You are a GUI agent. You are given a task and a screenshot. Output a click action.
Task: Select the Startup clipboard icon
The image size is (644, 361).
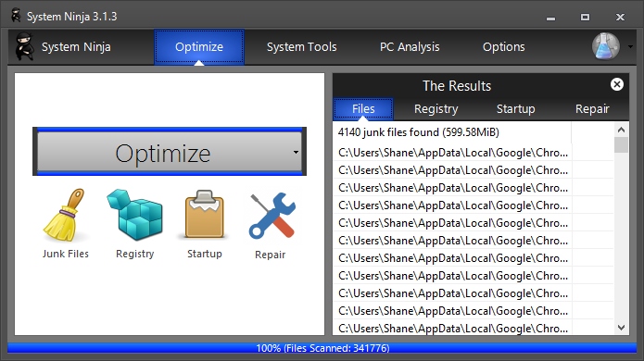coord(204,214)
